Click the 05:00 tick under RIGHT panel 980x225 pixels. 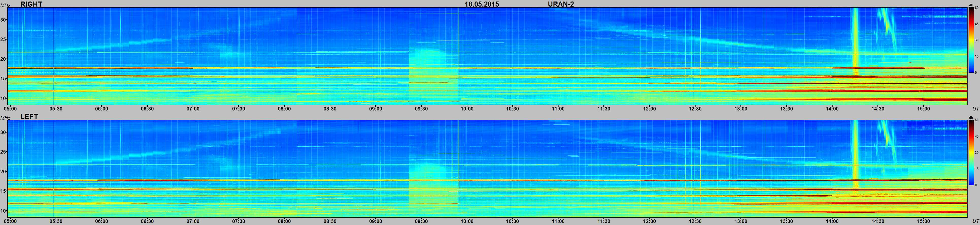pos(10,109)
